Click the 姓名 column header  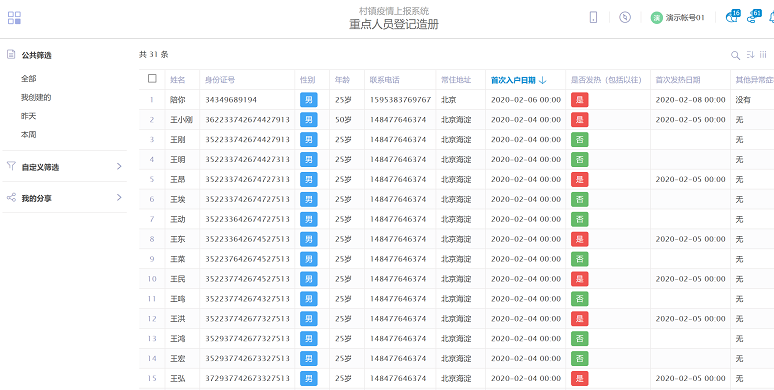178,80
